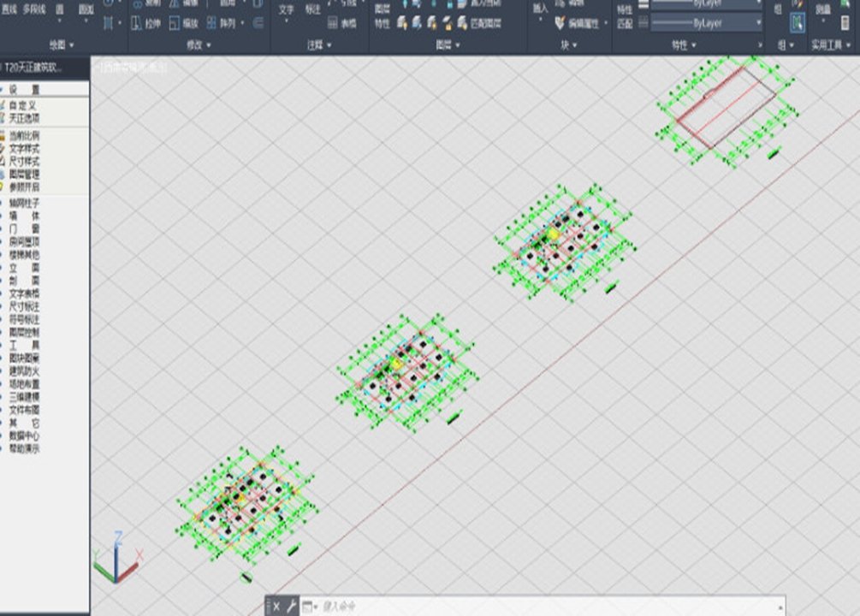Select the 三维建模 sidebar menu
The image size is (860, 616).
[x=24, y=397]
